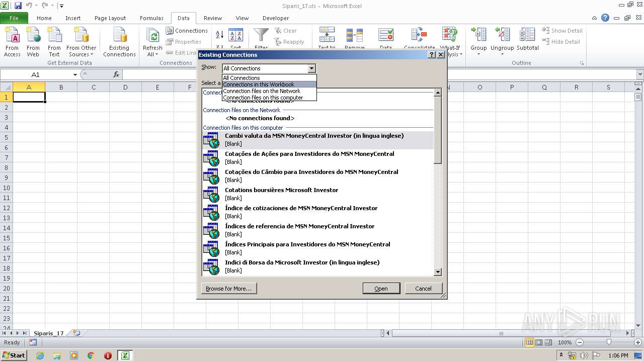Screen dimensions: 644x362
Task: Switch to the Review tab
Action: [213, 18]
